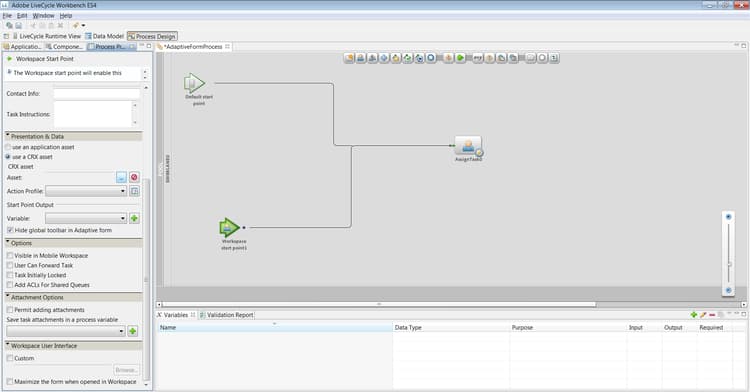Open the Edit menu
This screenshot has width=750, height=392.
point(22,16)
